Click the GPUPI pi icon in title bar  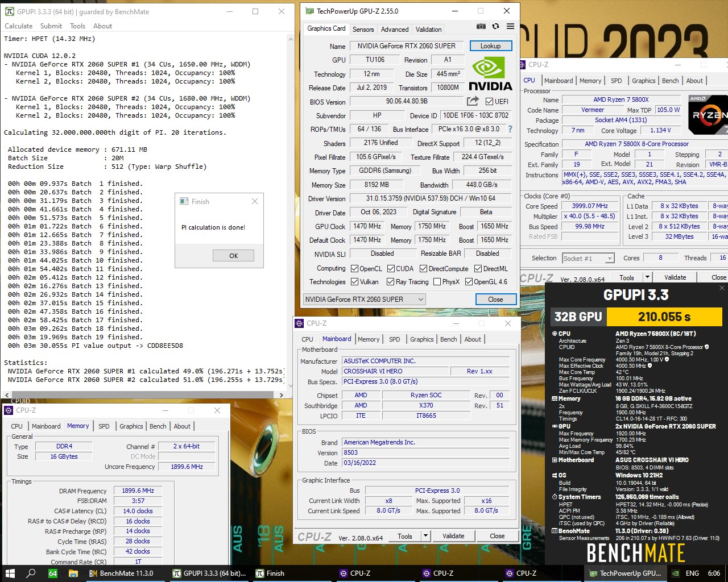pos(9,11)
